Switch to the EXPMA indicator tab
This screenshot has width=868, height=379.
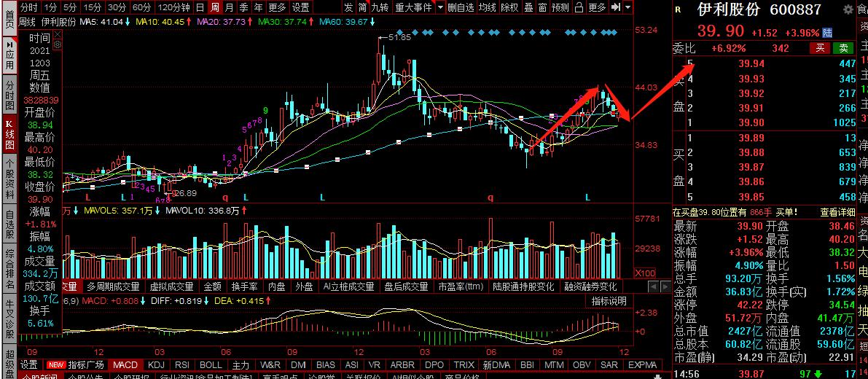pos(642,364)
